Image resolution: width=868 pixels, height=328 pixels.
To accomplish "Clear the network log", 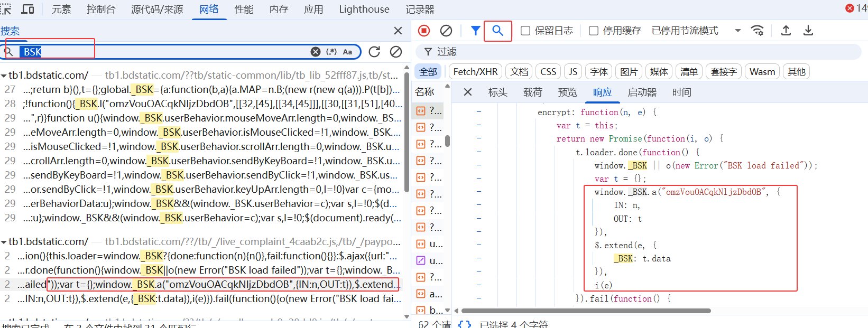I will click(446, 31).
